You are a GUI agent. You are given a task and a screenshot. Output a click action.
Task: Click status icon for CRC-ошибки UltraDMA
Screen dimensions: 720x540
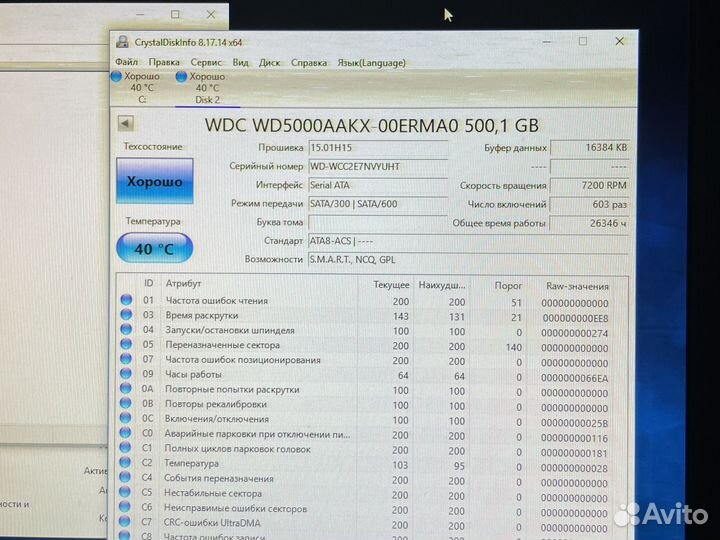124,522
